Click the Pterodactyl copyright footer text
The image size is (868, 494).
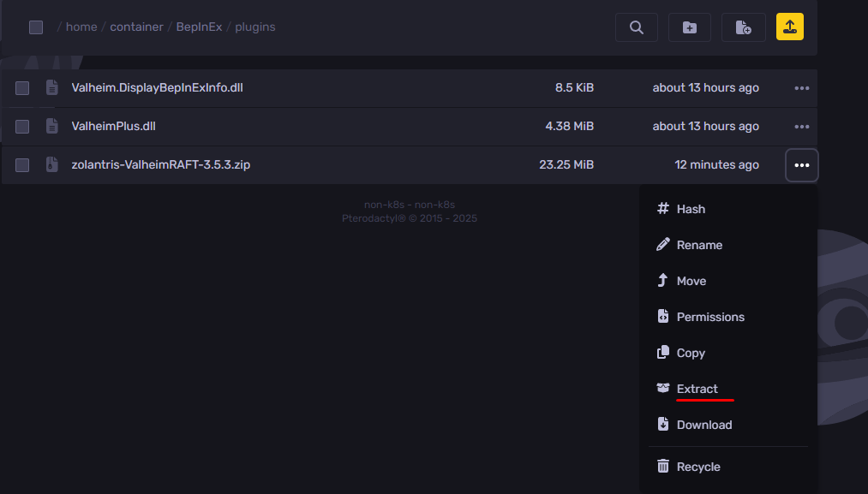[410, 218]
